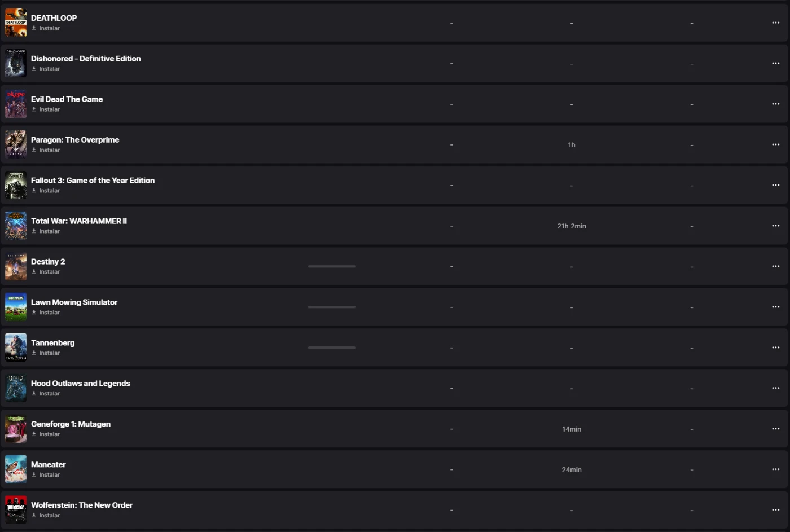
Task: Open the three-dot menu for DEATHLOOP
Action: click(x=775, y=23)
